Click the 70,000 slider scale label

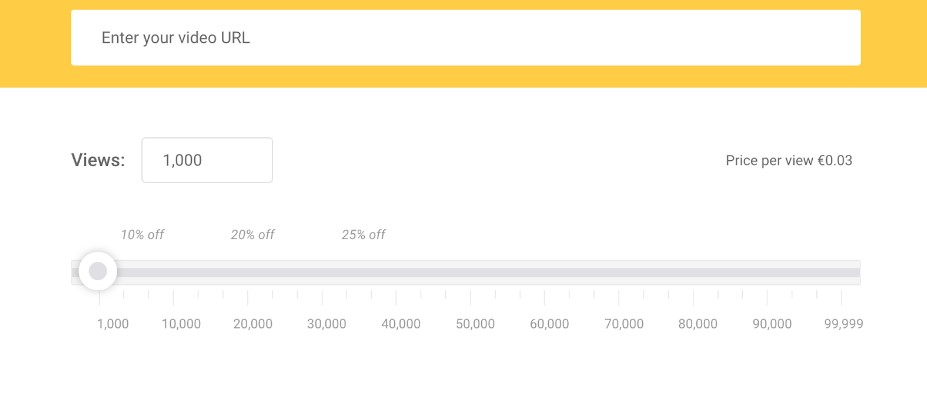pyautogui.click(x=624, y=324)
